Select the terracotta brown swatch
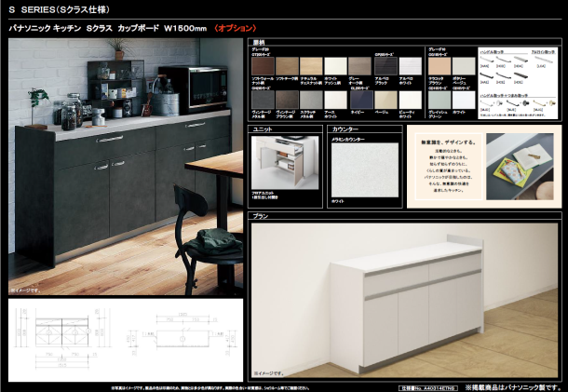This screenshot has width=568, height=392. coord(440,66)
